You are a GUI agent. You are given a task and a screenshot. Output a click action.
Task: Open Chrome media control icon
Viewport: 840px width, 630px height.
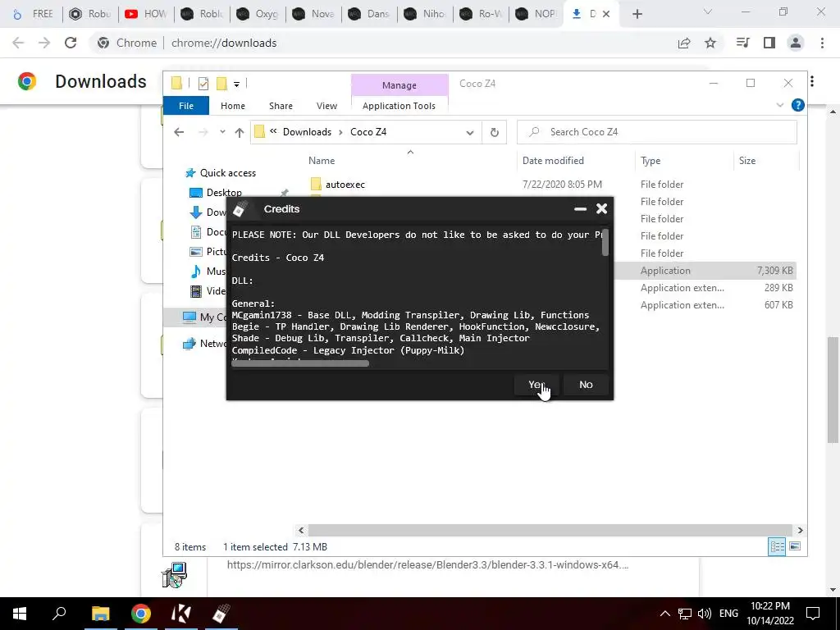click(742, 43)
